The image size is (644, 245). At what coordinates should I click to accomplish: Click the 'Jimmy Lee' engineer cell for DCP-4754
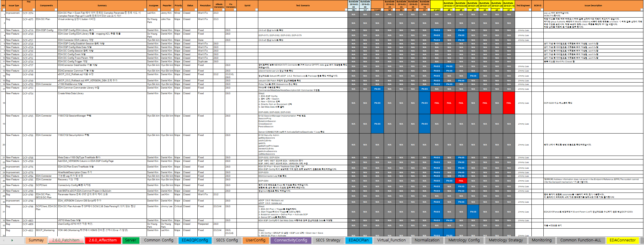pos(523,103)
